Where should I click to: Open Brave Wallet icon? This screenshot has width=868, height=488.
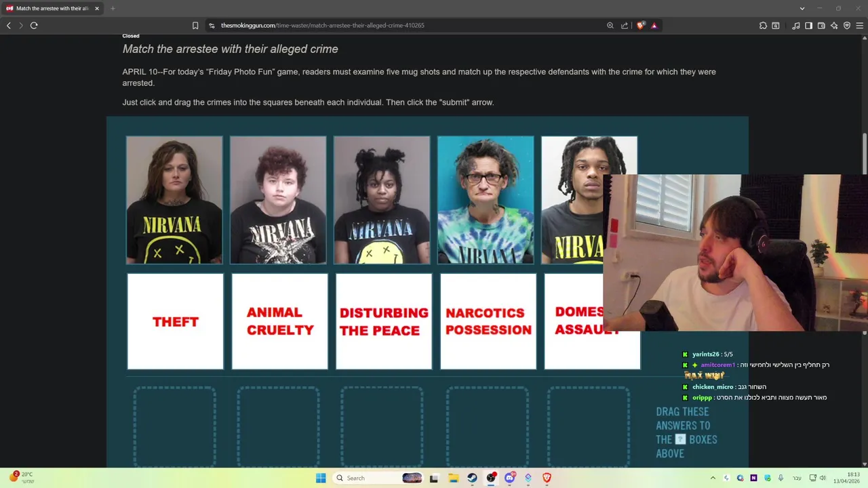[821, 25]
